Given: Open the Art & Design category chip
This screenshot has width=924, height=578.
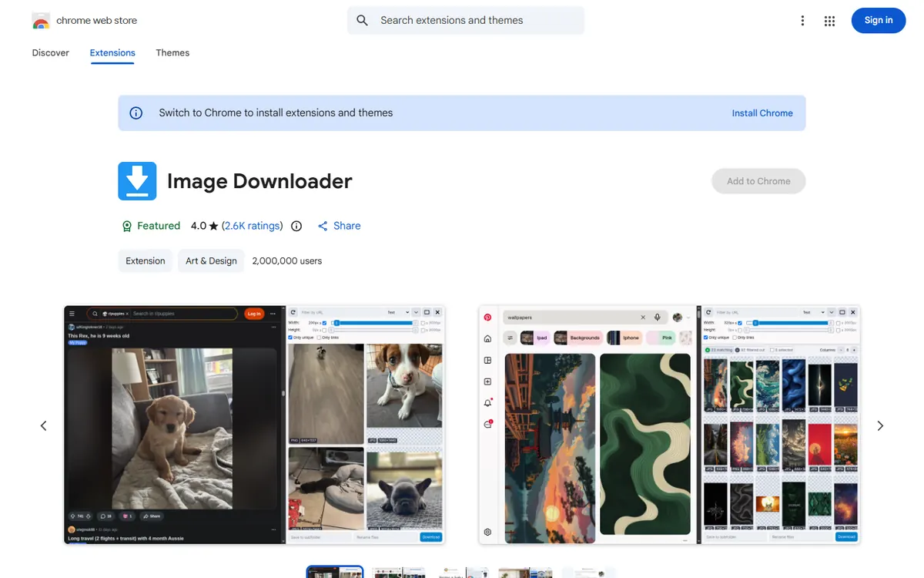Looking at the screenshot, I should coord(211,261).
